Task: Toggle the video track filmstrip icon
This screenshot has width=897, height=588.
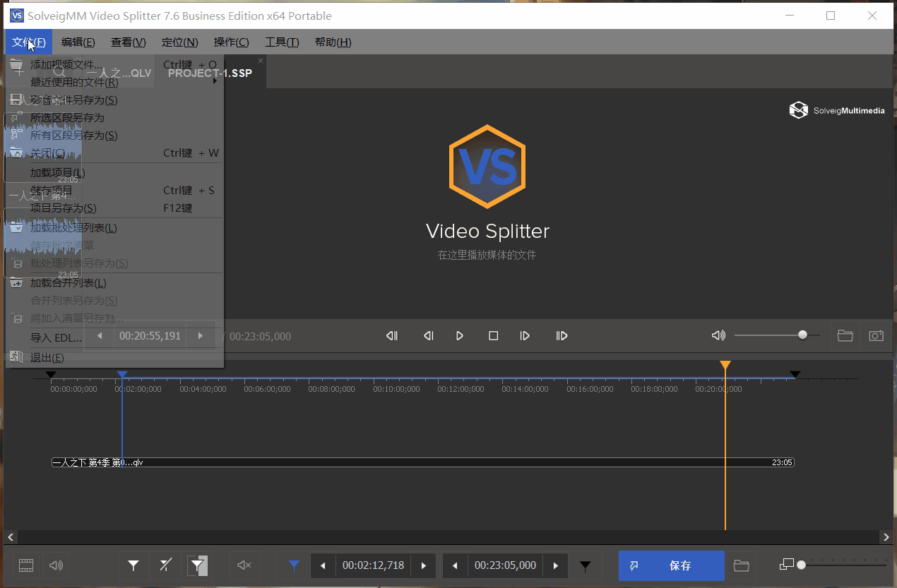Action: point(26,565)
